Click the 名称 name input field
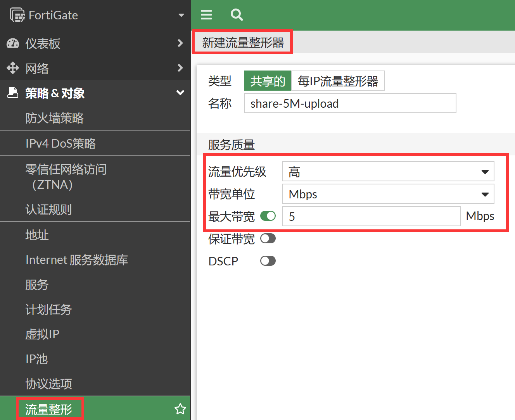Image resolution: width=515 pixels, height=420 pixels. 350,103
